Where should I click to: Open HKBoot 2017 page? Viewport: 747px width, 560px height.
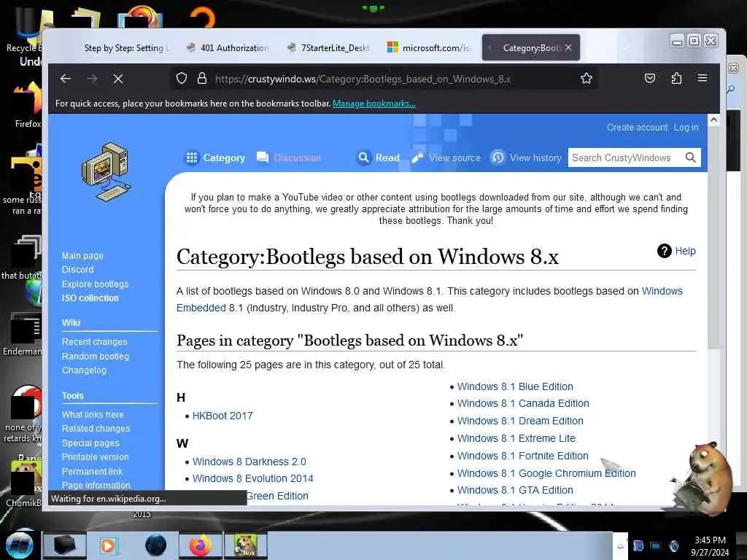pyautogui.click(x=222, y=416)
